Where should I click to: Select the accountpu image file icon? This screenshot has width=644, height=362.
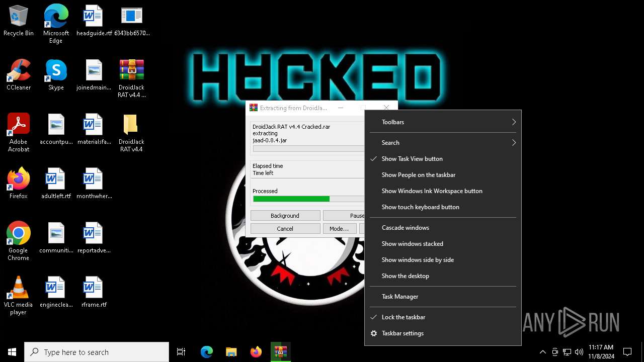(x=56, y=129)
